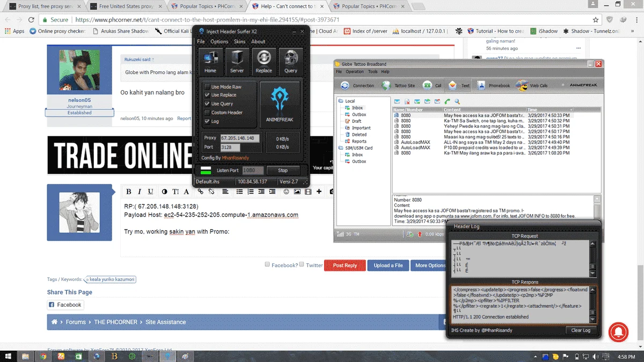This screenshot has height=362, width=644.
Task: Open the Call section in Globe Tattoo
Action: point(433,85)
